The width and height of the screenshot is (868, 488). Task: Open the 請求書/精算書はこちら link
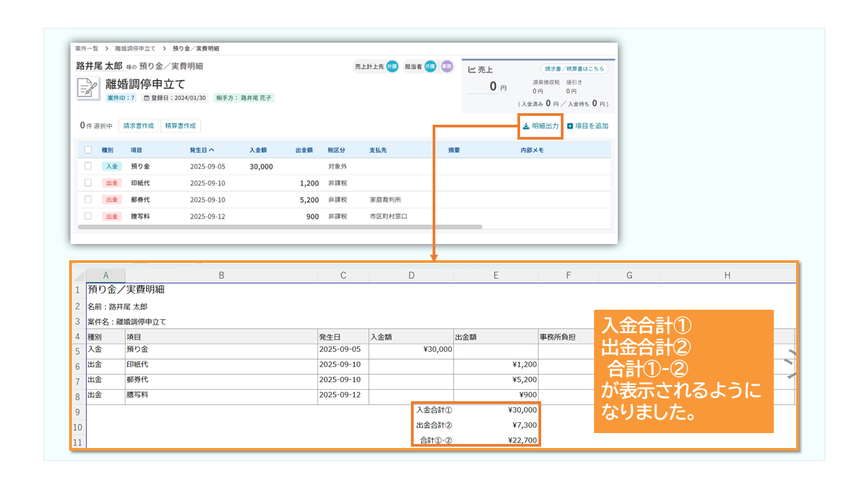(x=574, y=69)
